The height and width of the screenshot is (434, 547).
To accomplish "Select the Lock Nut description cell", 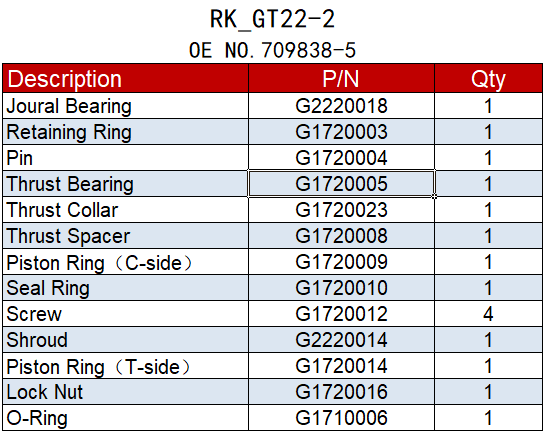I will click(x=126, y=392).
